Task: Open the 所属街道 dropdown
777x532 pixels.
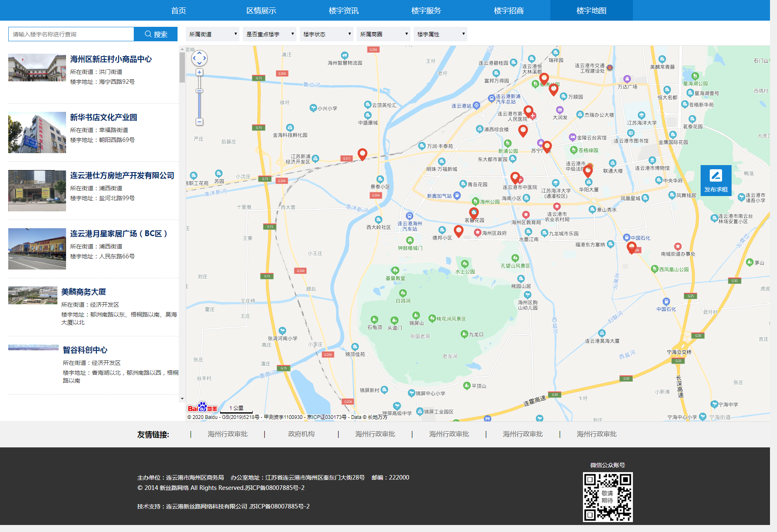Action: (213, 34)
